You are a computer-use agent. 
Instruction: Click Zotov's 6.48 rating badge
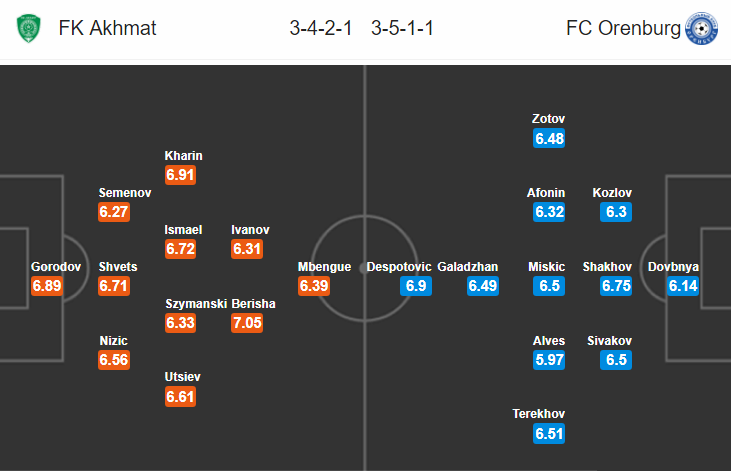(549, 139)
